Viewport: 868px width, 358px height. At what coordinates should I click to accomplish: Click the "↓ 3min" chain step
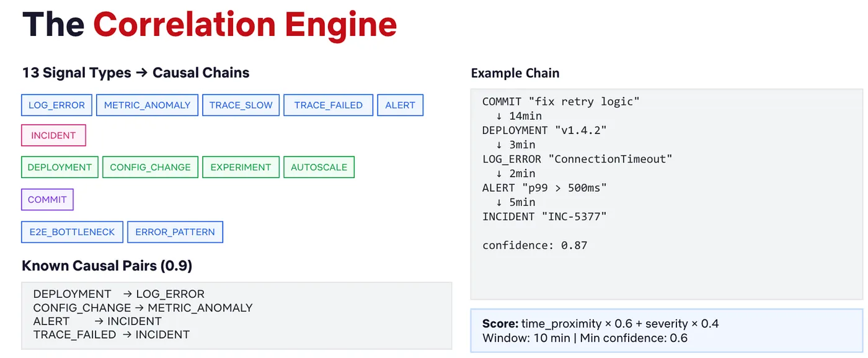tap(515, 145)
